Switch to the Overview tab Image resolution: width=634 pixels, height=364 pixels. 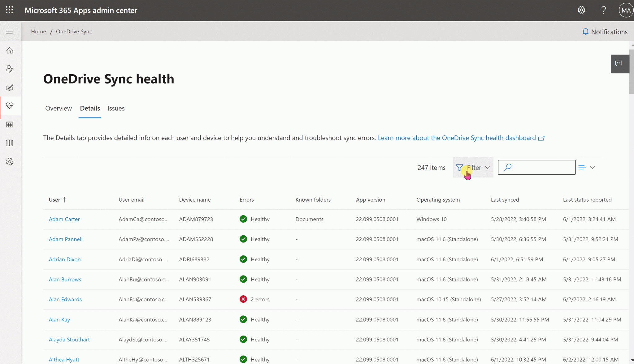tap(59, 108)
